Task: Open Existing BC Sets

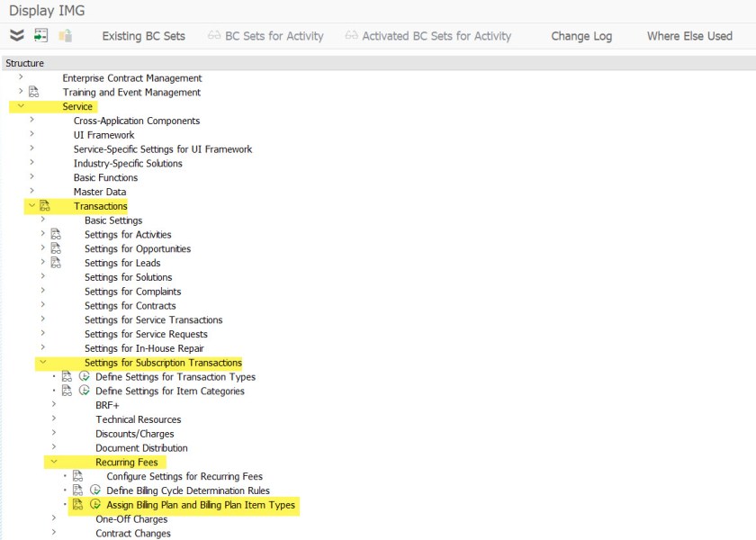Action: tap(143, 36)
